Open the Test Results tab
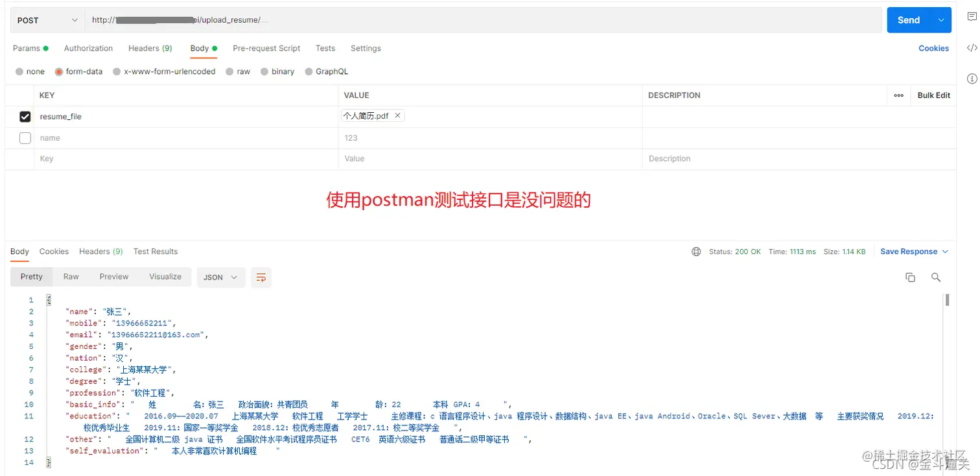 [x=156, y=252]
